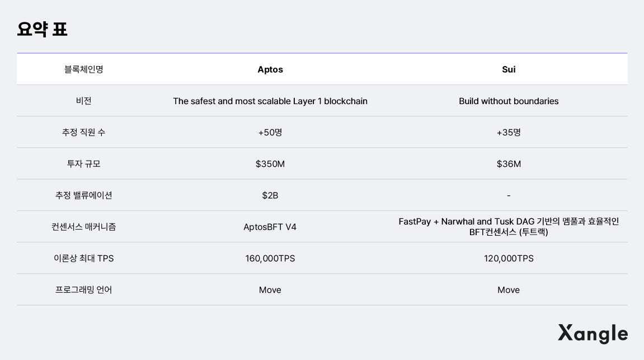644x360 pixels.
Task: Select the $2B valuation cell
Action: coord(270,195)
